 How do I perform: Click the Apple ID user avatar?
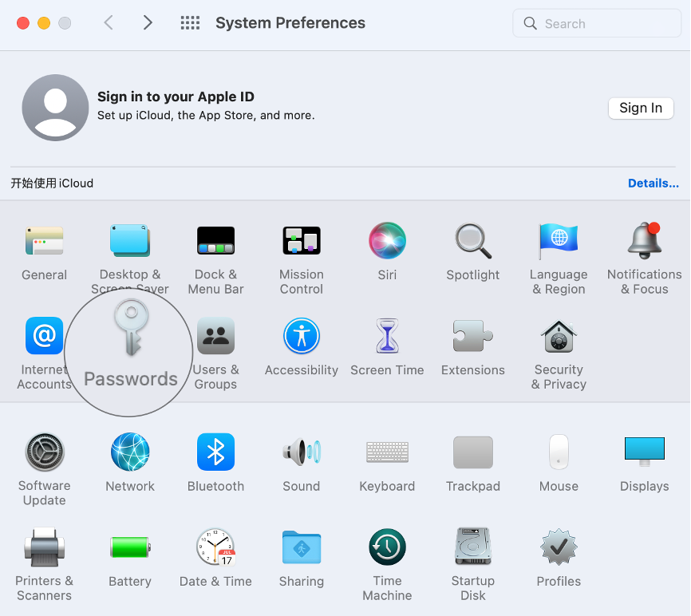pos(55,108)
